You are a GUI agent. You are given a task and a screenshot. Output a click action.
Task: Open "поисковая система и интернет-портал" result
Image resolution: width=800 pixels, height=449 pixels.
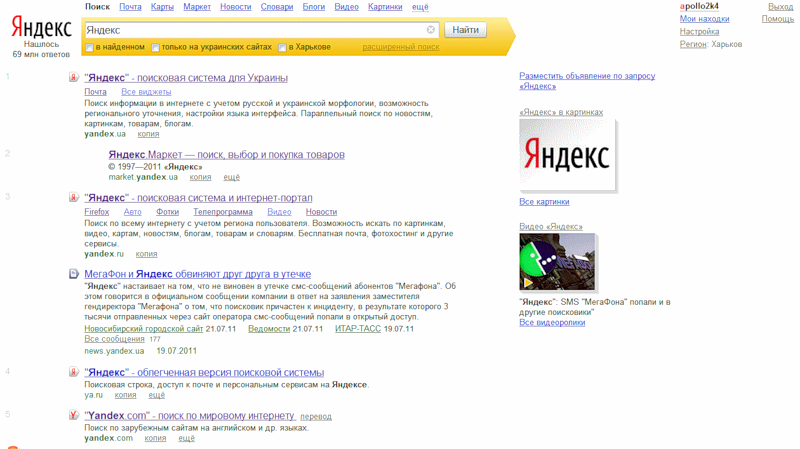coord(198,197)
